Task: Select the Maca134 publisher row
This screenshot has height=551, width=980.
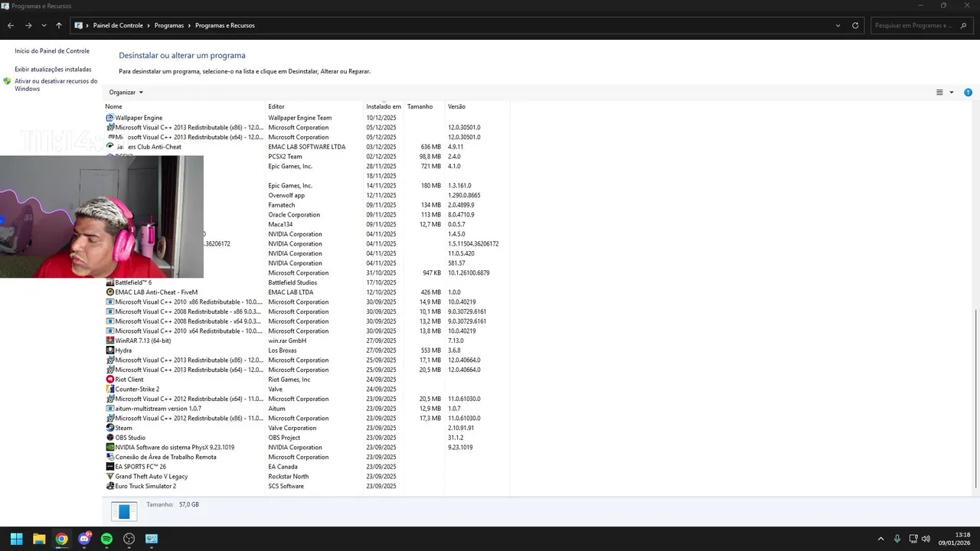Action: pos(306,224)
